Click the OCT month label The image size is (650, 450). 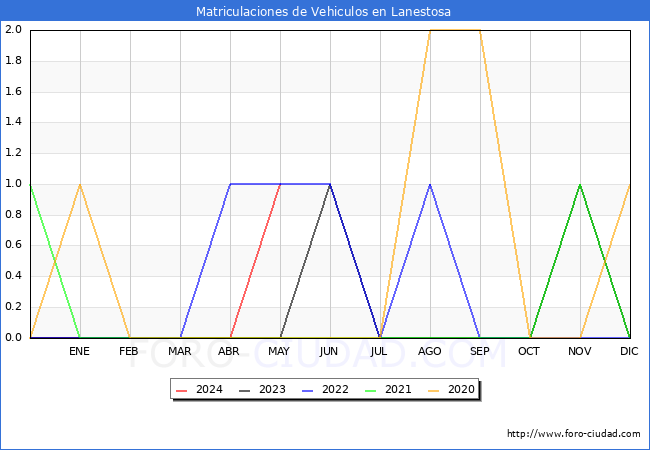tap(529, 351)
